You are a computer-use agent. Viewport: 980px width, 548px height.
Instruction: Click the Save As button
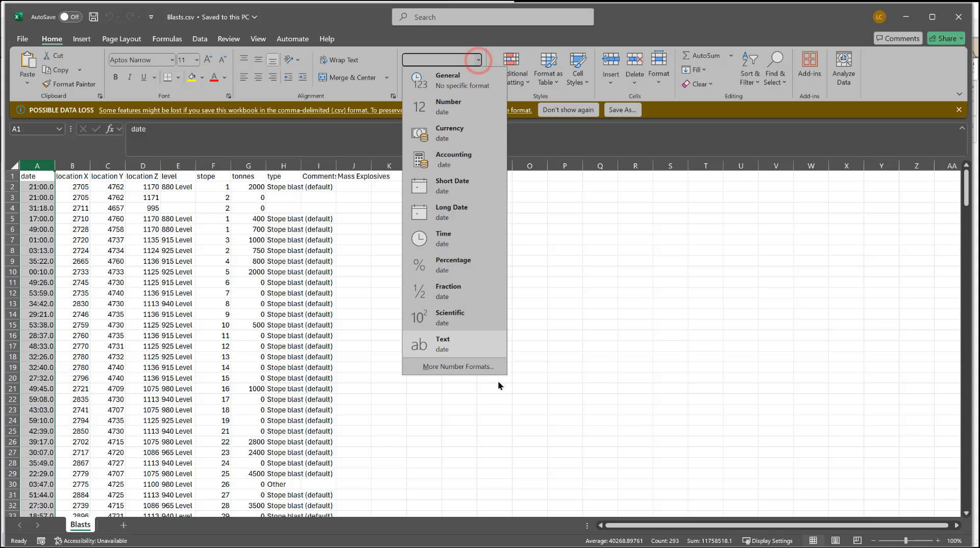pos(622,110)
